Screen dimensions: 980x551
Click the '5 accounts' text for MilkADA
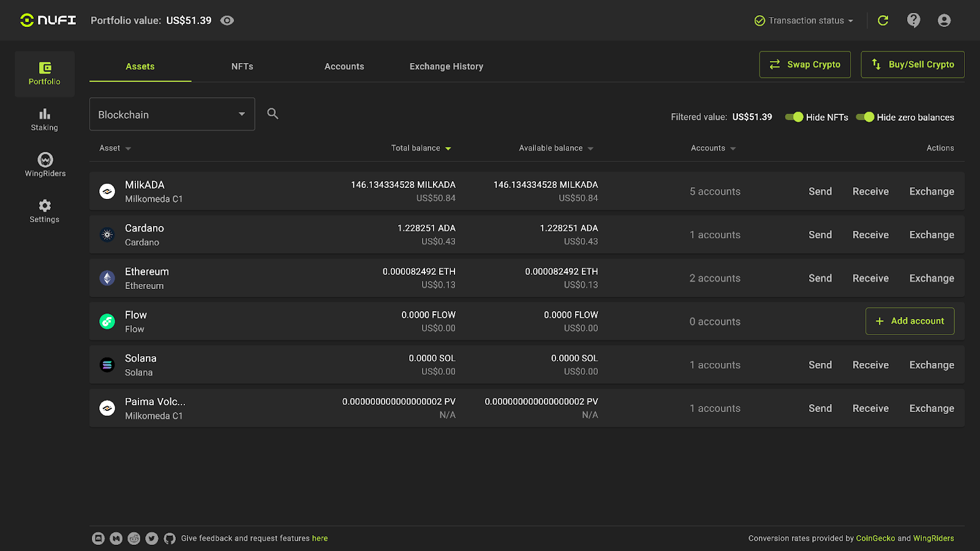point(715,192)
